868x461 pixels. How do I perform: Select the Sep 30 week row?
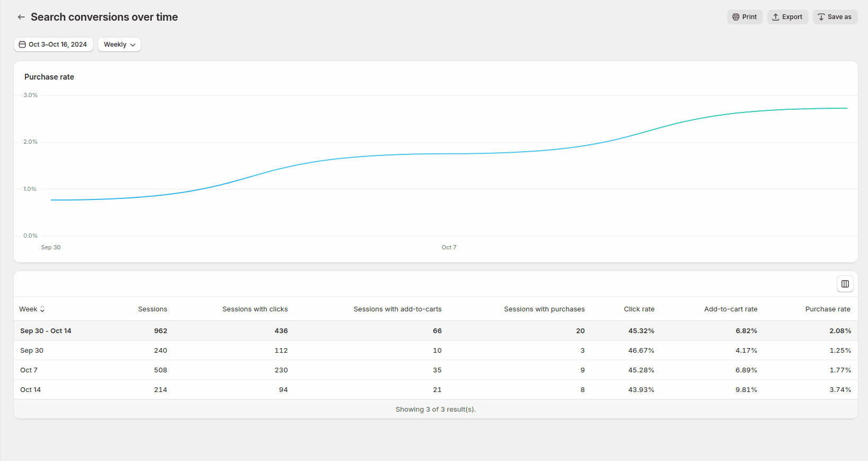[32, 351]
